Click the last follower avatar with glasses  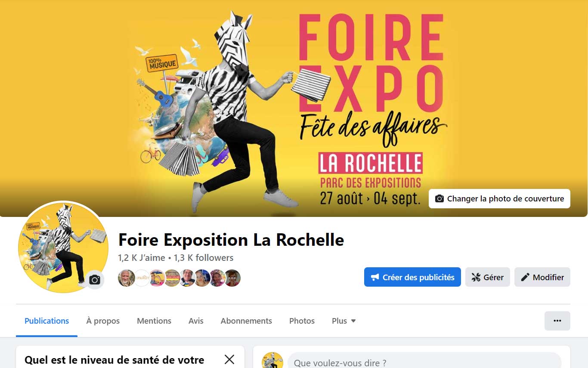pos(232,278)
